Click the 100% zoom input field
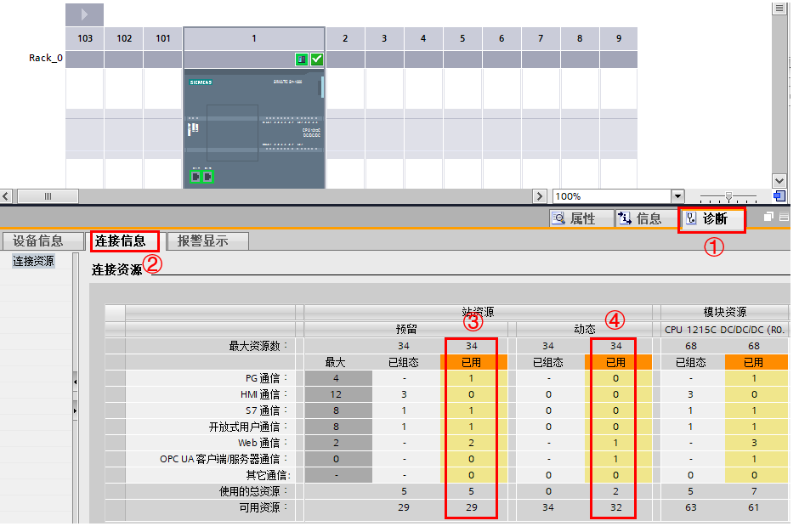This screenshot has width=799, height=532. click(612, 196)
